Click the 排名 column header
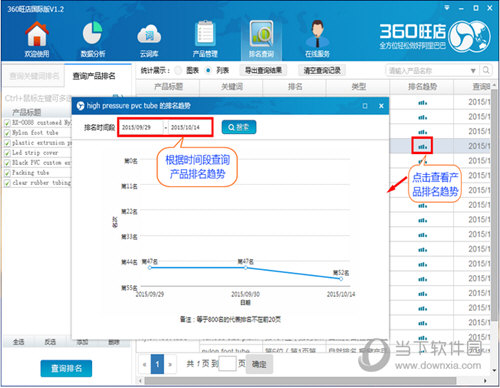Screen dimensions: 500x388 coord(295,87)
